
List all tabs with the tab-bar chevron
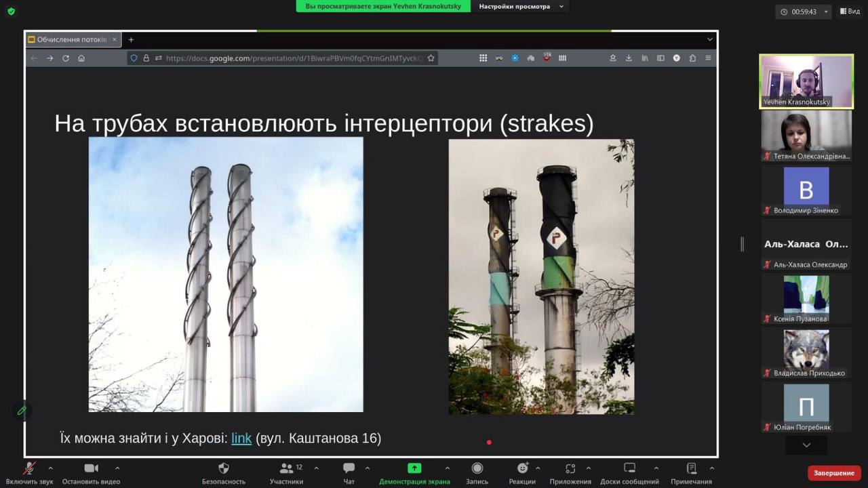coord(710,39)
